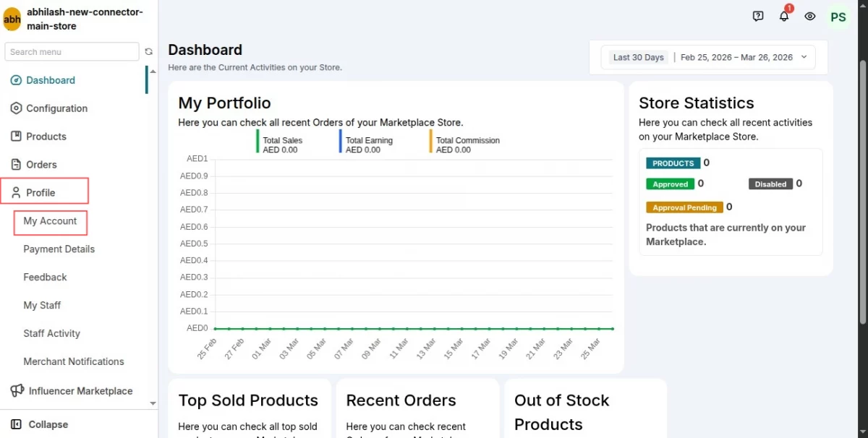
Task: Click the Products box icon
Action: point(16,137)
